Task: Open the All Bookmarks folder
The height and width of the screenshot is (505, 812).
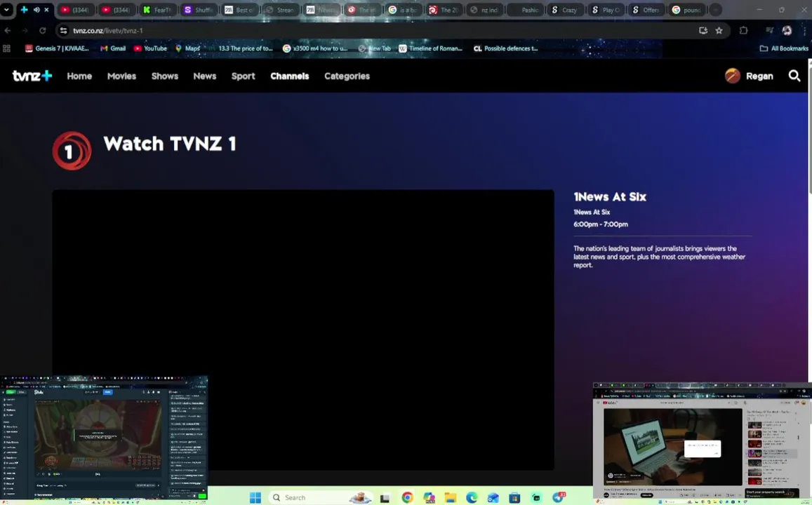Action: coord(784,48)
